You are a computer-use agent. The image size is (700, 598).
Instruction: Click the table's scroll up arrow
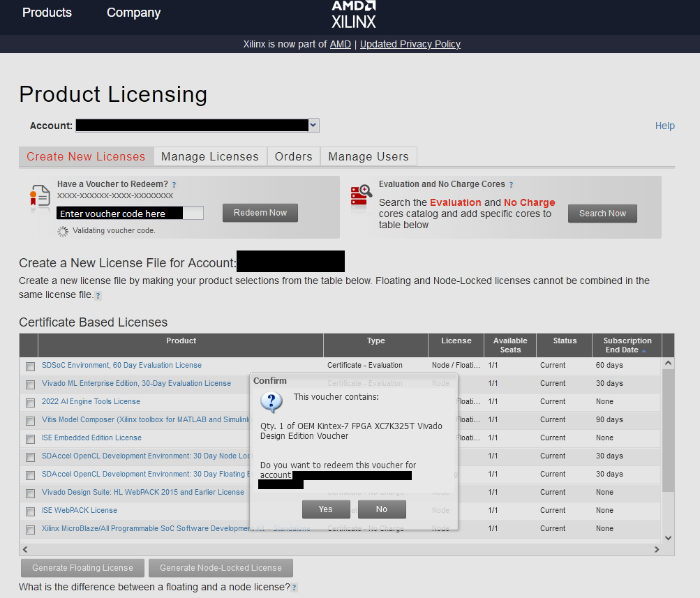tap(669, 364)
